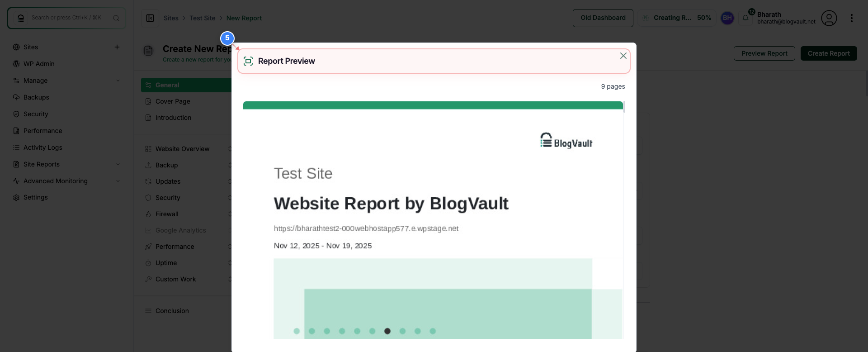
Task: Open Backups in the sidebar
Action: [x=36, y=97]
